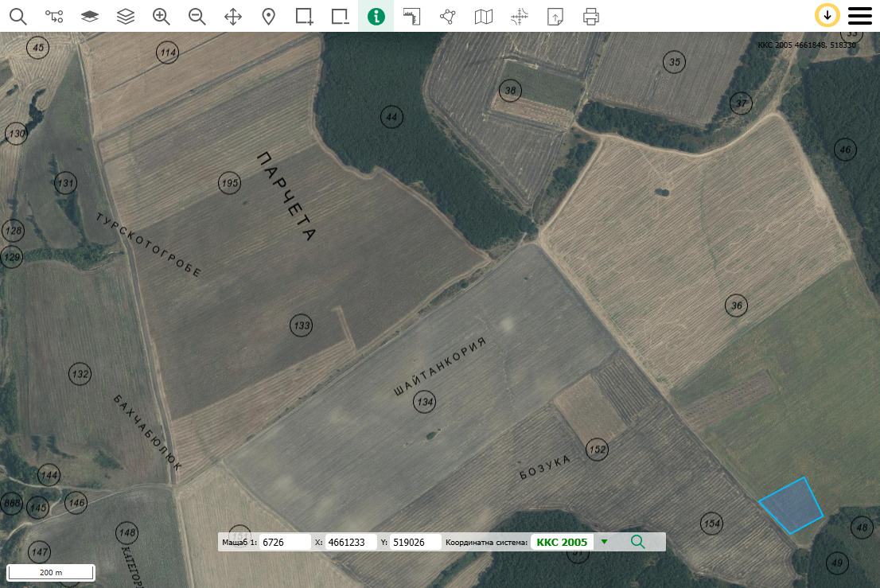
Task: Focus the X coordinate field
Action: click(350, 542)
